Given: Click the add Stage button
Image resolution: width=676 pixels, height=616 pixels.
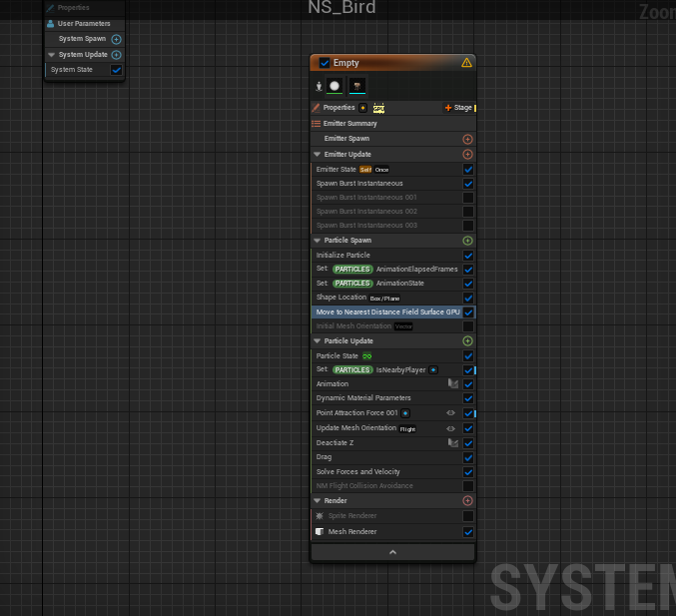Looking at the screenshot, I should point(458,108).
